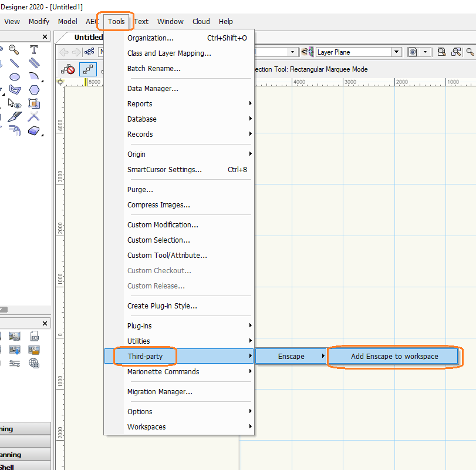Toggle the highlighted single object scaling mode
The image size is (476, 470).
[x=88, y=69]
